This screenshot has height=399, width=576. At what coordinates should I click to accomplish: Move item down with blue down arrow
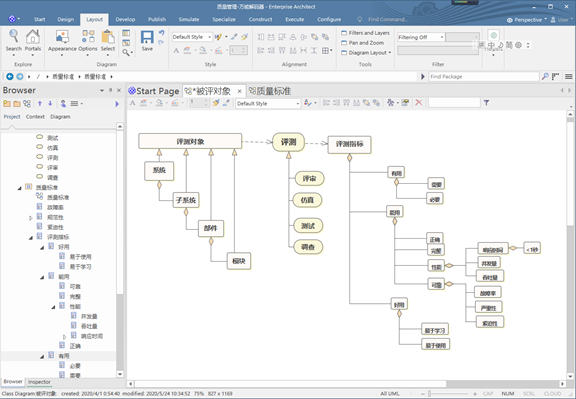tap(50, 104)
